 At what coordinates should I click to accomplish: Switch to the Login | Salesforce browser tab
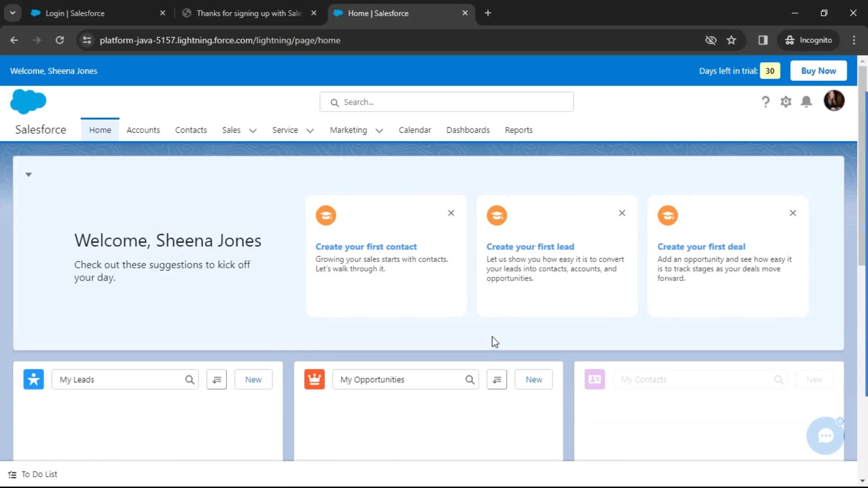pos(90,13)
